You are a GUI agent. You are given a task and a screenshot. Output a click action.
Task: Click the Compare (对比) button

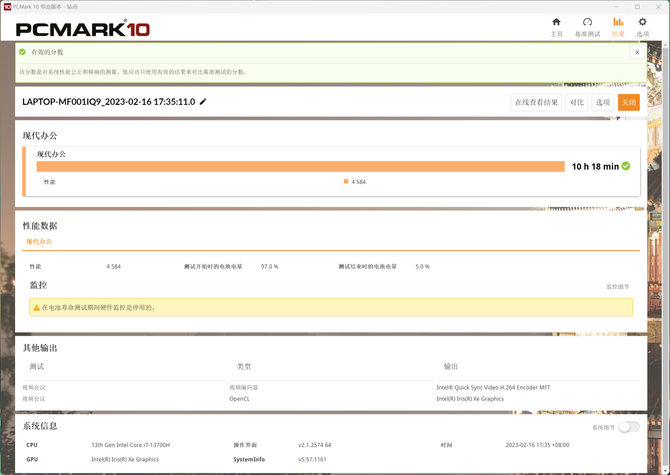(576, 103)
